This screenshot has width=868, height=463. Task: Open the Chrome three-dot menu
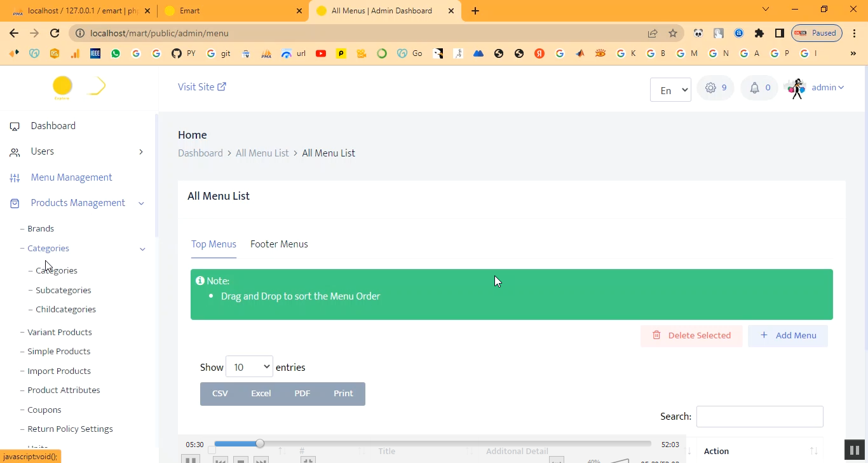click(854, 33)
